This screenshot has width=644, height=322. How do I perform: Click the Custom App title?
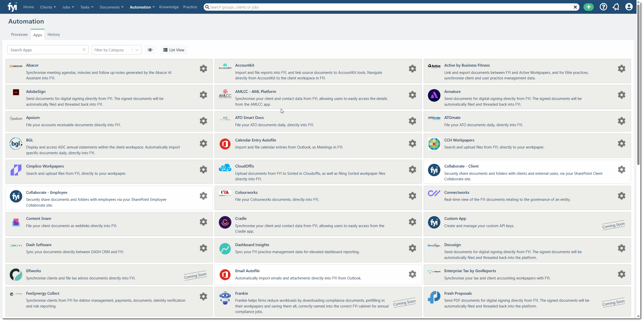tap(455, 218)
